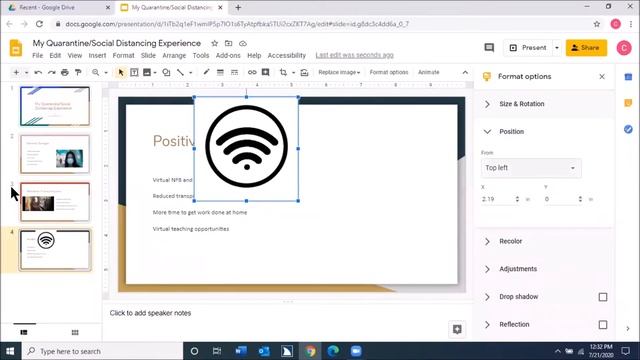
Task: Open the Slide menu
Action: pos(148,56)
